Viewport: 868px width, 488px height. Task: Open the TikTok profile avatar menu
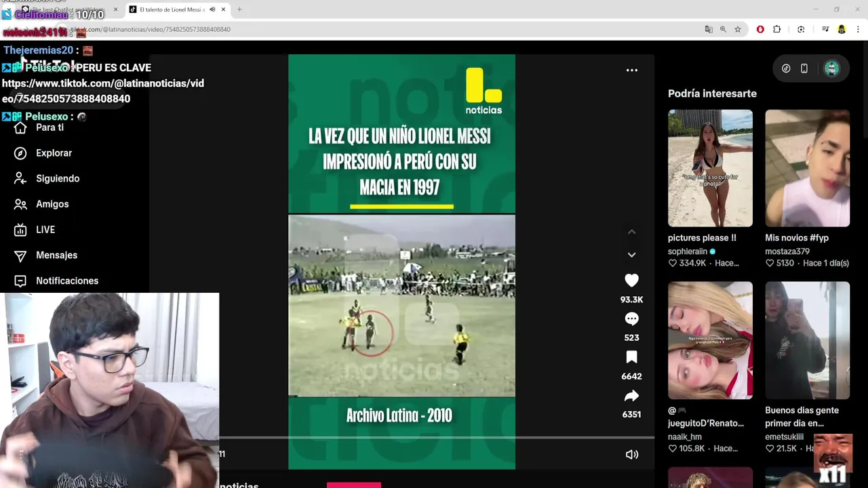coord(831,68)
